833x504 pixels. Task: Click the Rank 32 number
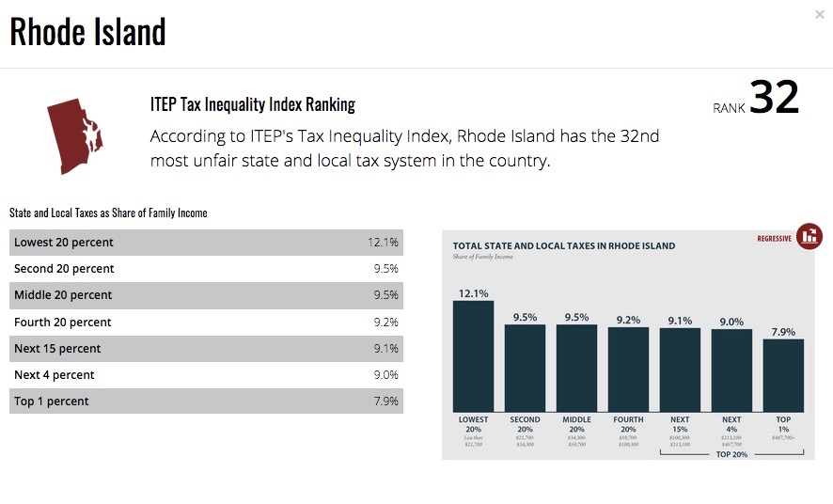click(774, 97)
